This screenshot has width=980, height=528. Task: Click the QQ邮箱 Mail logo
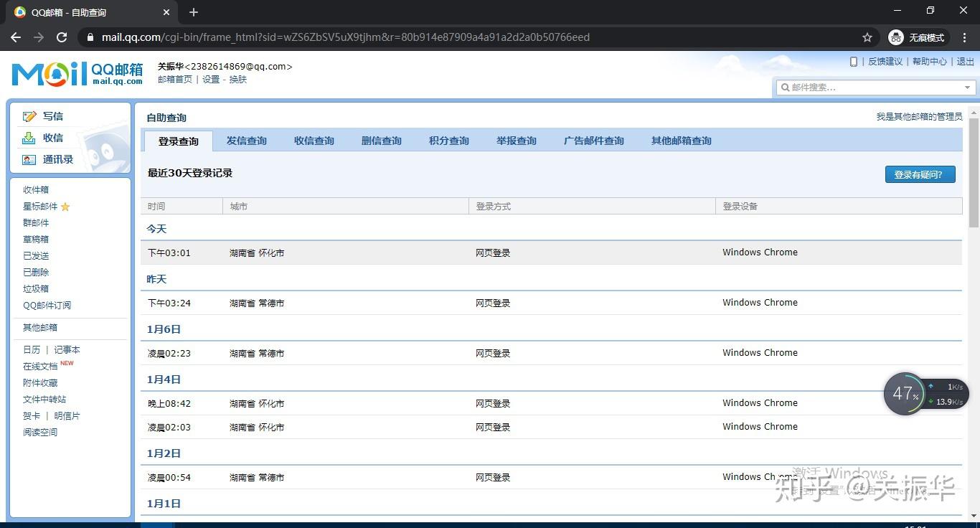77,74
